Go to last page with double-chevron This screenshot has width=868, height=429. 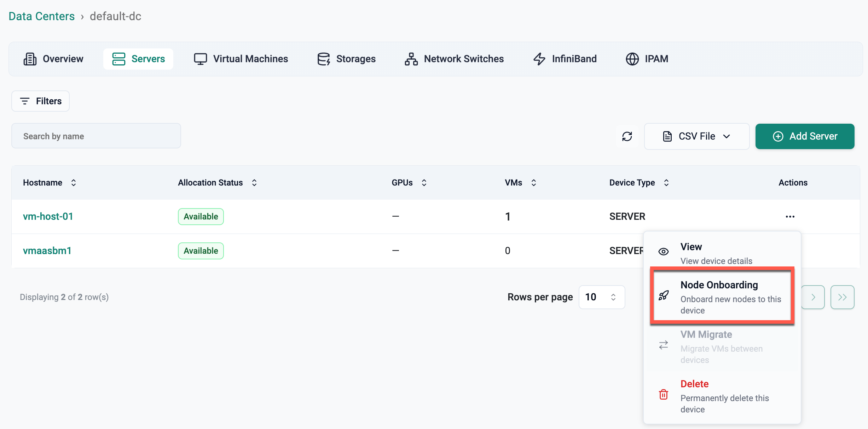(x=842, y=297)
